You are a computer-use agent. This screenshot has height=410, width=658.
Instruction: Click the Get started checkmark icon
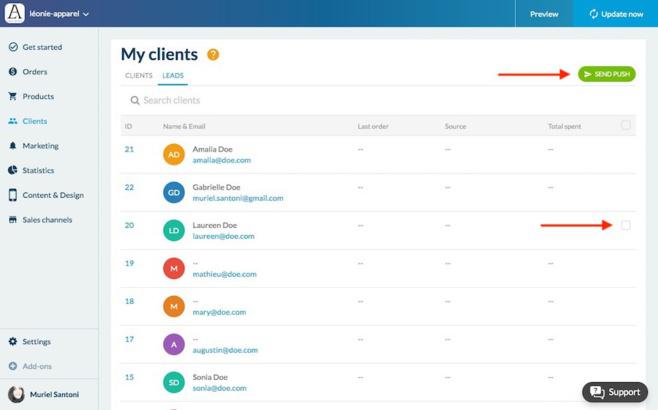click(13, 47)
